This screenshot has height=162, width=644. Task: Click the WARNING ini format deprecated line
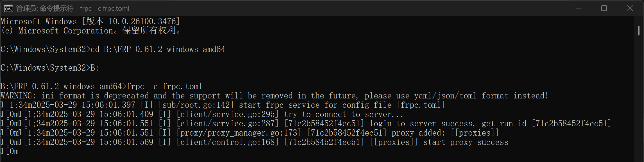(275, 96)
